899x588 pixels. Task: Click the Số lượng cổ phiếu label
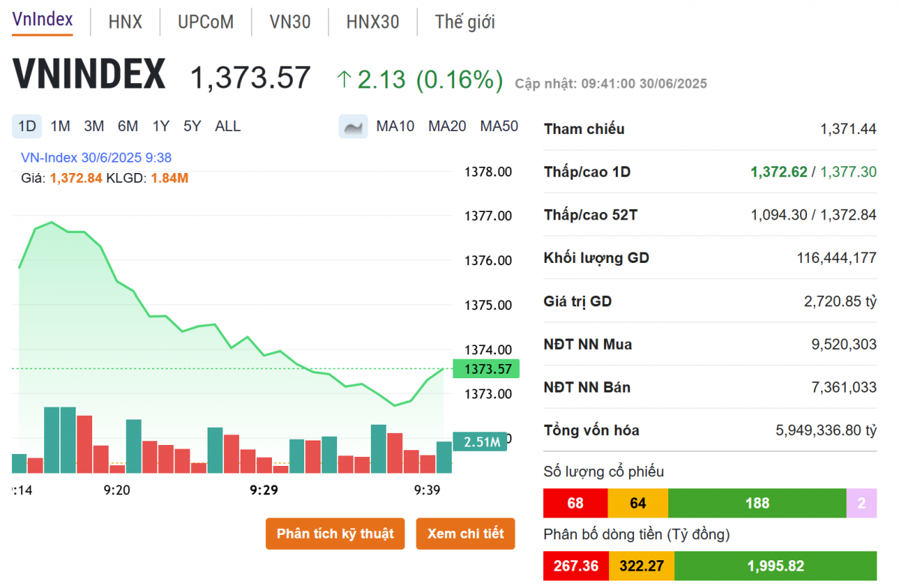[604, 472]
